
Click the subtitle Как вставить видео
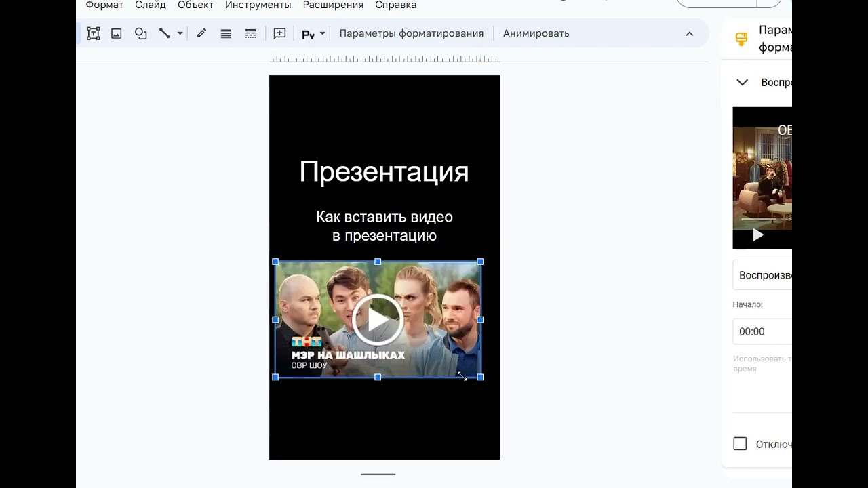pyautogui.click(x=384, y=217)
